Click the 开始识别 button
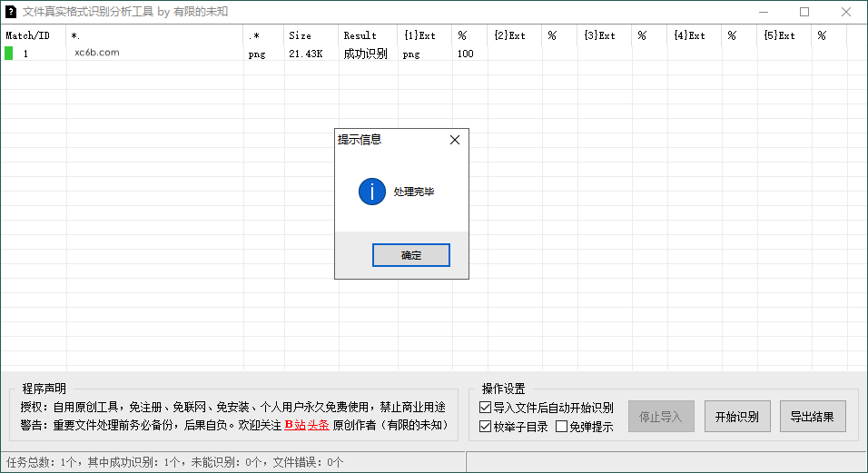 (737, 417)
